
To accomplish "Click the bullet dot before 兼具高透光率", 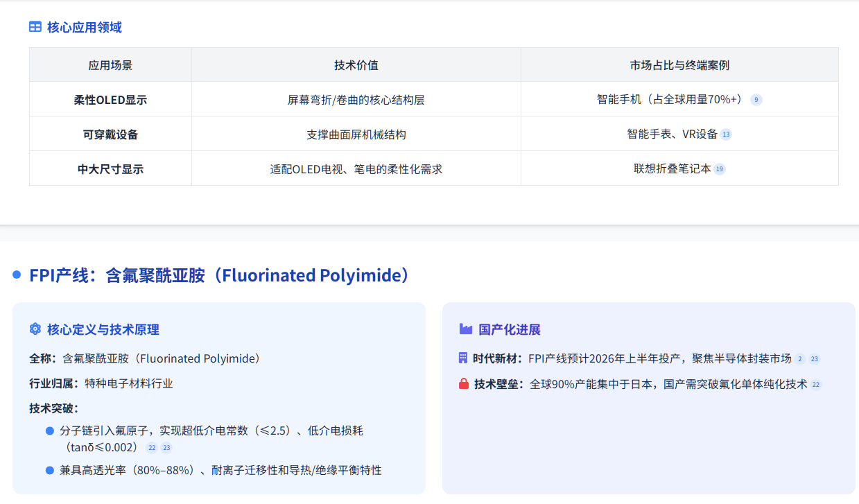I will (50, 470).
